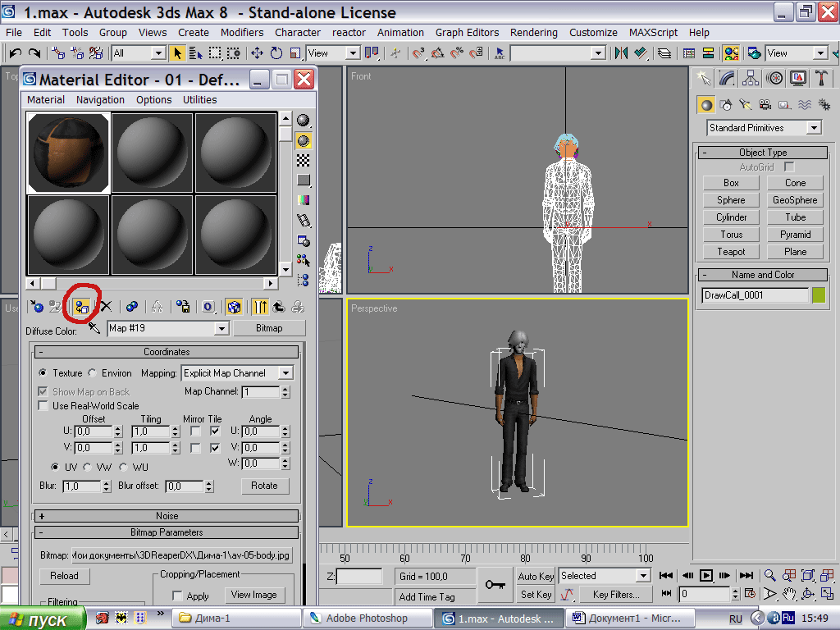
Task: Click Reset Map/Mtl X icon
Action: [106, 307]
